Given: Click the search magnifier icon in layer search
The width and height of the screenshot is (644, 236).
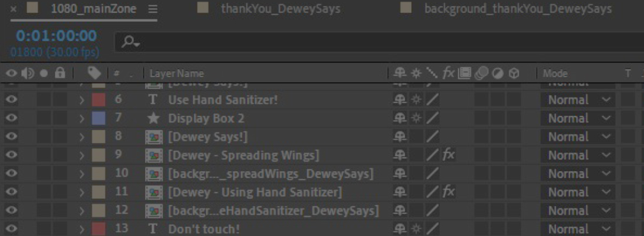Looking at the screenshot, I should 131,41.
